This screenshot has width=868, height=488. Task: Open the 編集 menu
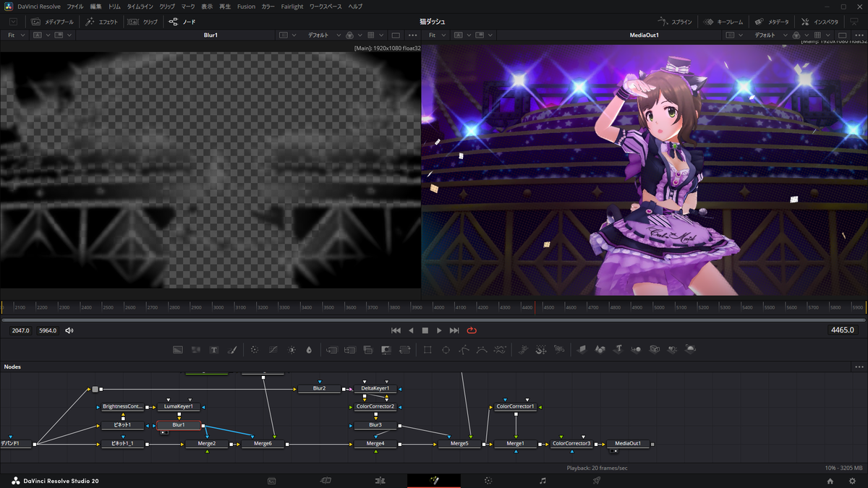[95, 7]
